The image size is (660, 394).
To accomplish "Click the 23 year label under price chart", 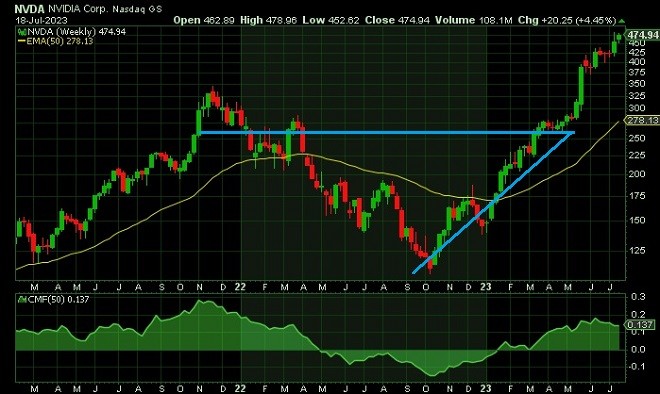I will (486, 287).
